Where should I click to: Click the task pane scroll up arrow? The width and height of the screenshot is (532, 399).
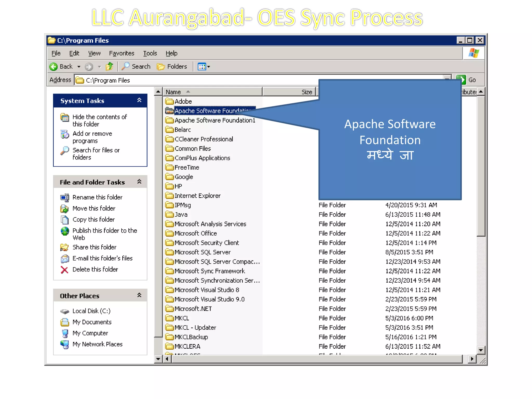tap(158, 92)
